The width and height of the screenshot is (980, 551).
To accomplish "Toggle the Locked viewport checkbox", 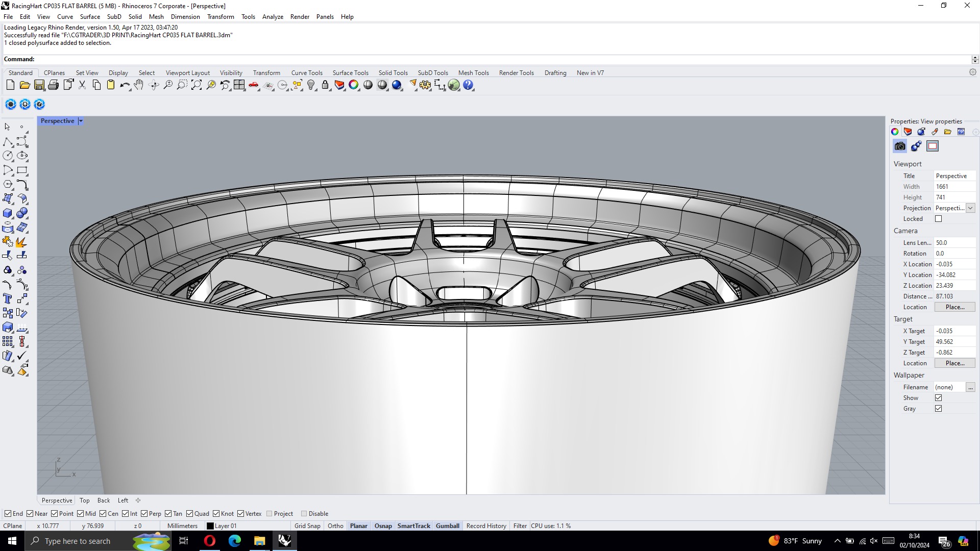I will click(938, 219).
